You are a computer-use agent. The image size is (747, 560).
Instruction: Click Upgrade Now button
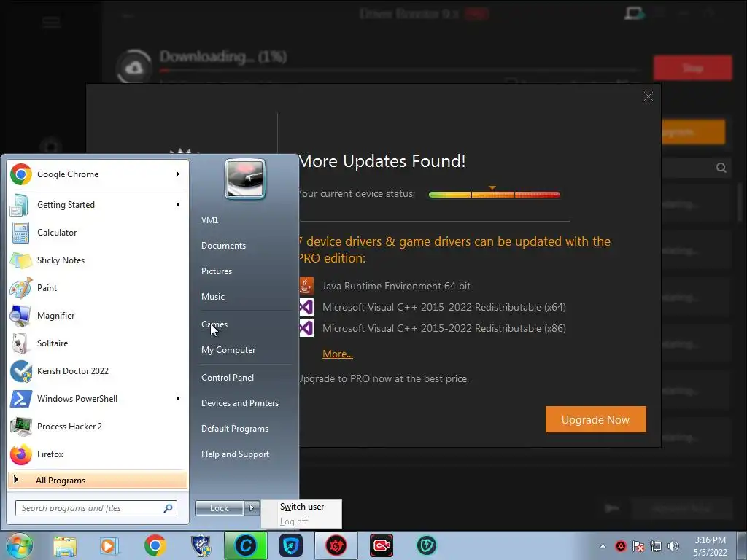click(595, 419)
